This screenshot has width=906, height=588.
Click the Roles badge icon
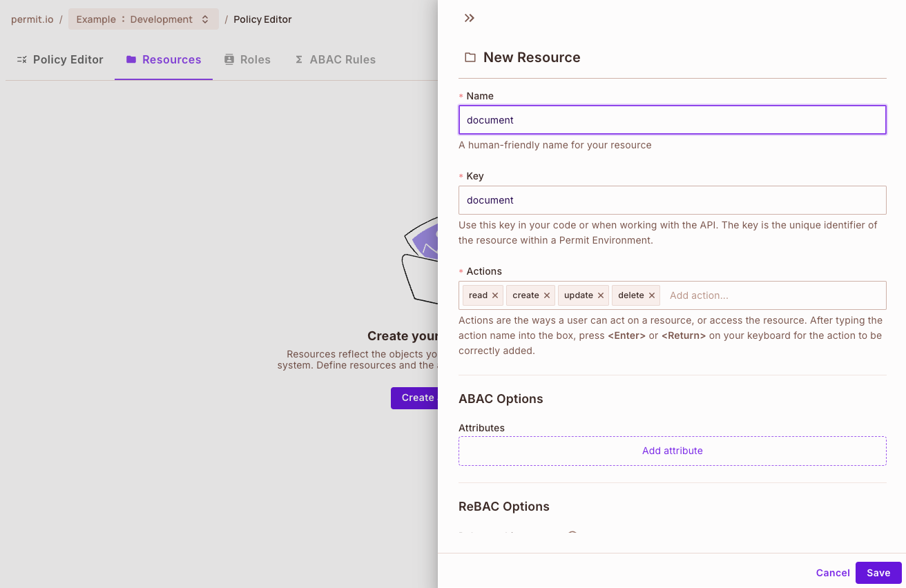[228, 59]
